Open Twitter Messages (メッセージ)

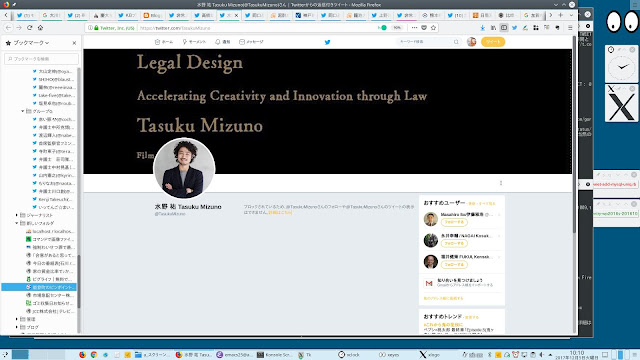tap(251, 42)
